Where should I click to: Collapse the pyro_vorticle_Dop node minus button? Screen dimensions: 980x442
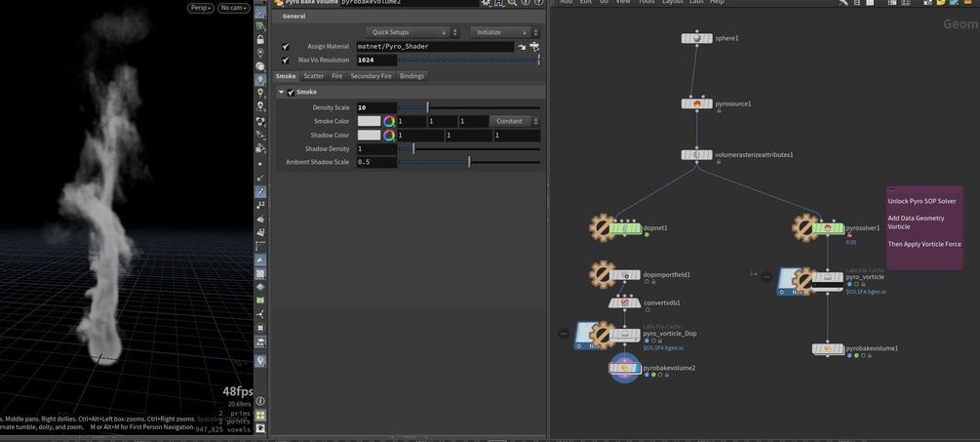pyautogui.click(x=564, y=334)
